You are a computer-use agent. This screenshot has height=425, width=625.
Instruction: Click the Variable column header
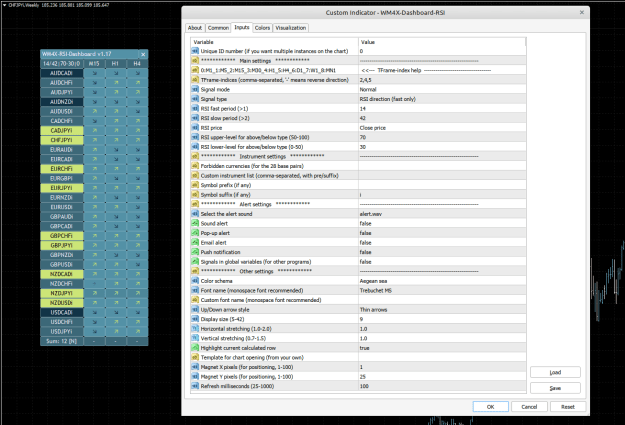(275, 42)
